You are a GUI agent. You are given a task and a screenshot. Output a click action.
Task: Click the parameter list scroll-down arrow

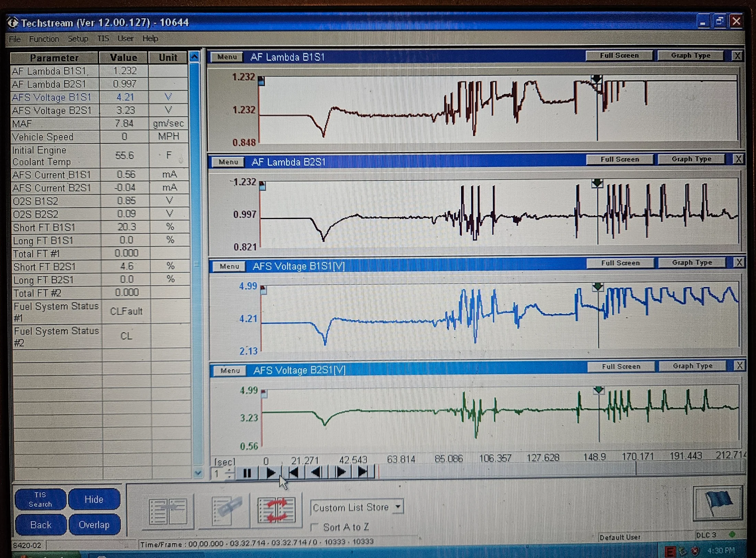coord(198,473)
